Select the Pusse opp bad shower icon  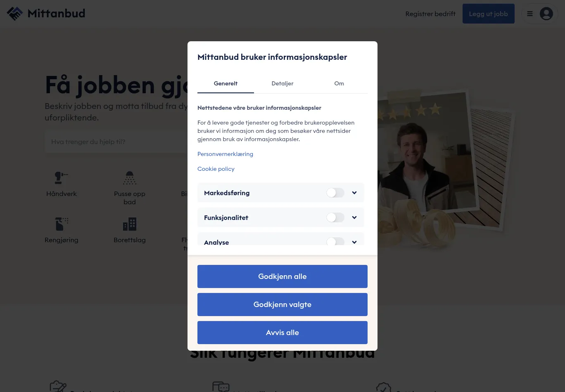130,178
